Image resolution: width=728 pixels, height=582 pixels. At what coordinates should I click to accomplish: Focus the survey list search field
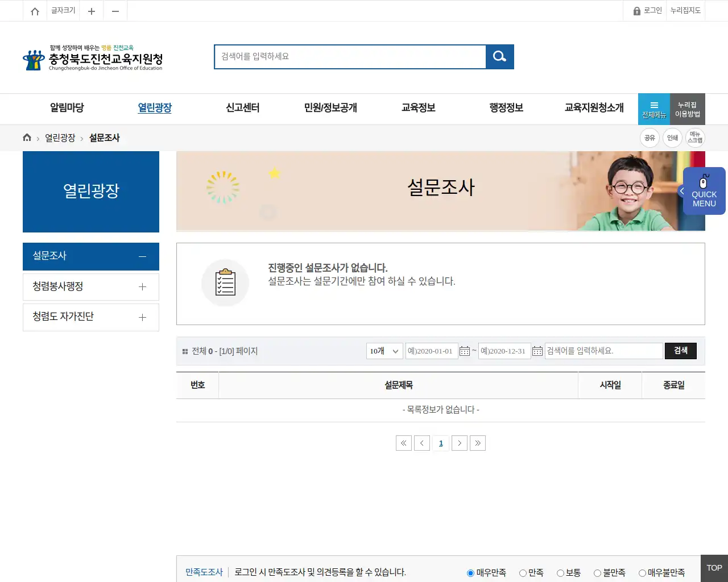click(604, 351)
